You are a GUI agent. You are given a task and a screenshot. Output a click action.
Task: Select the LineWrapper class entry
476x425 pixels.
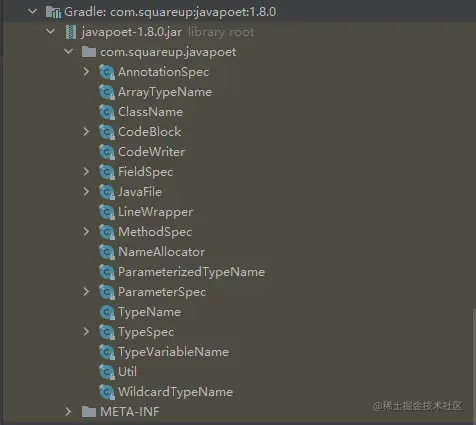155,212
